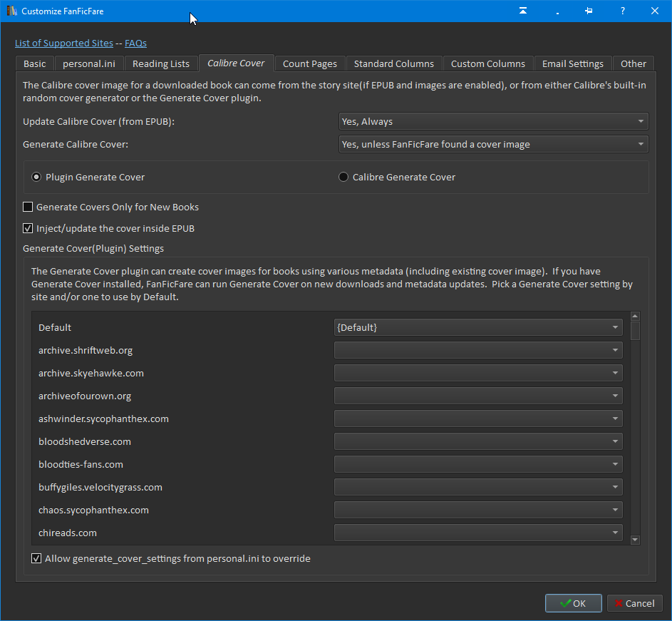The image size is (672, 621).
Task: Click the buffygiles.velocitygrass.com site label
Action: (100, 487)
